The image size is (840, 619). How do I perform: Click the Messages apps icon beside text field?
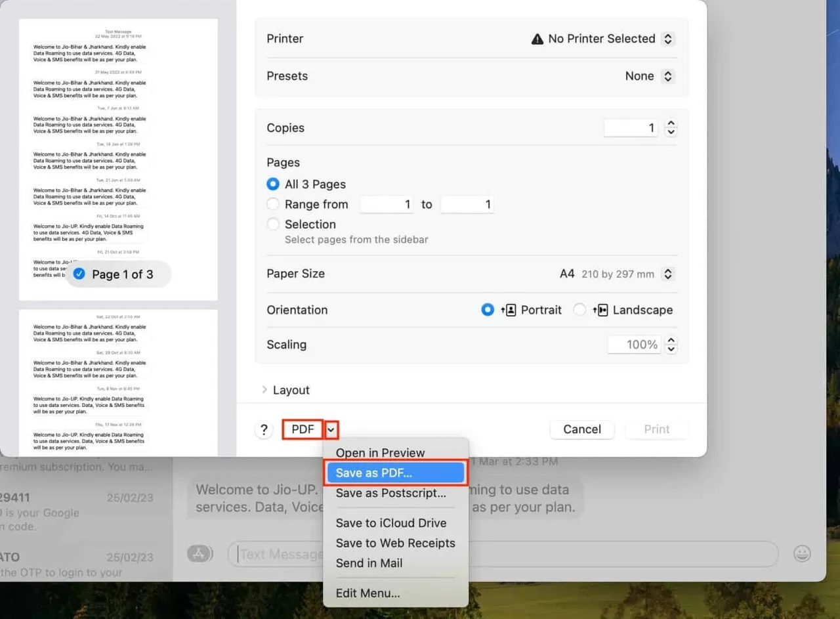click(x=200, y=553)
